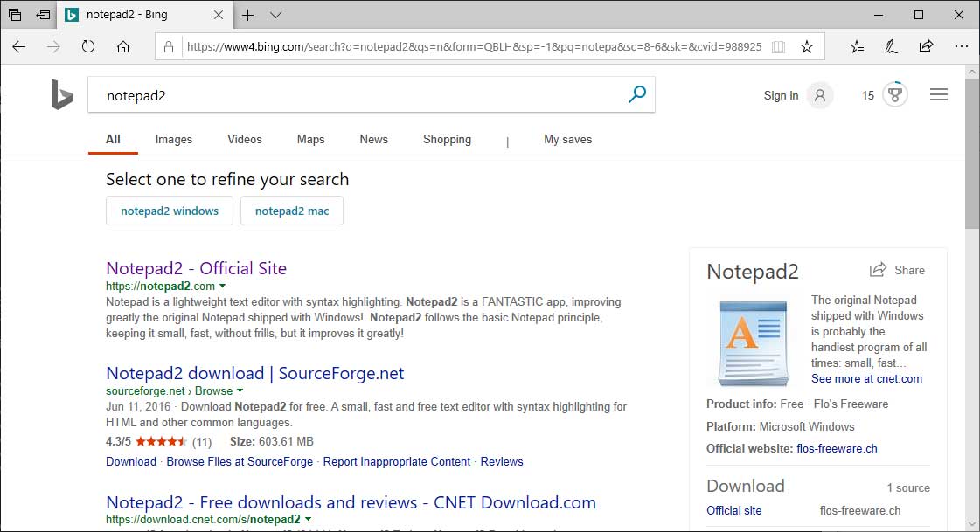Click the Add notes pen icon
Image resolution: width=980 pixels, height=532 pixels.
coord(891,47)
